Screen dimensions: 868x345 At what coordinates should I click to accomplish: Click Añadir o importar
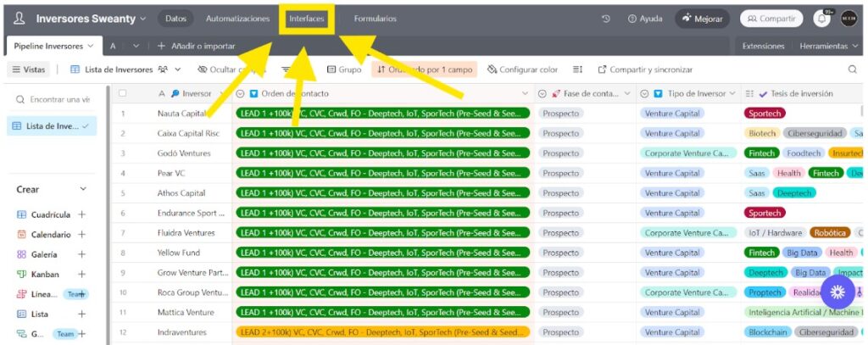pos(196,46)
